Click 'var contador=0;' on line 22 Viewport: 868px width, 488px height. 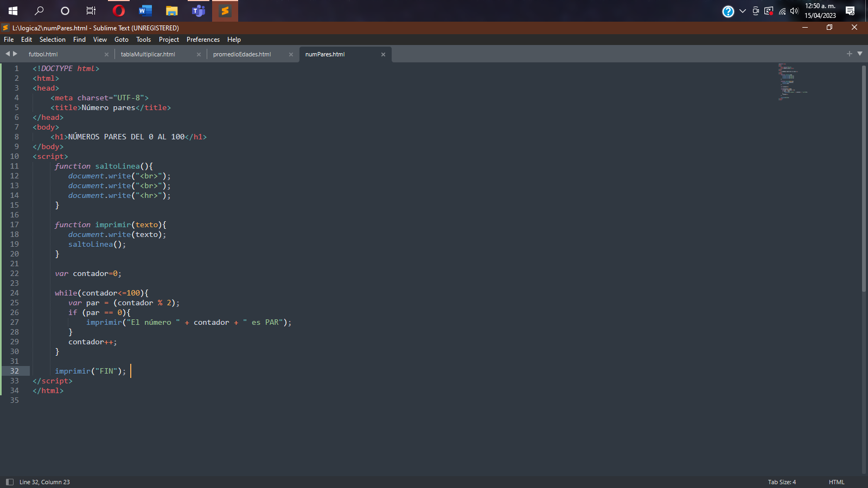point(88,273)
